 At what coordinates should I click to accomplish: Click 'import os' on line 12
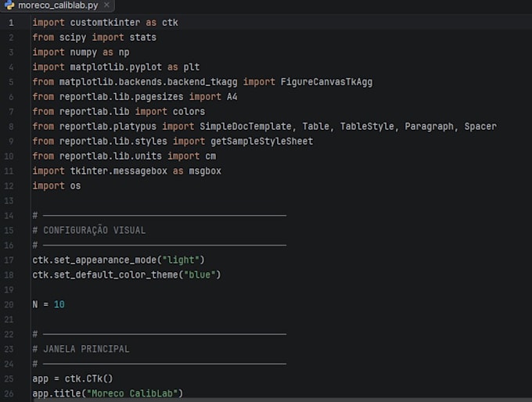click(x=56, y=186)
